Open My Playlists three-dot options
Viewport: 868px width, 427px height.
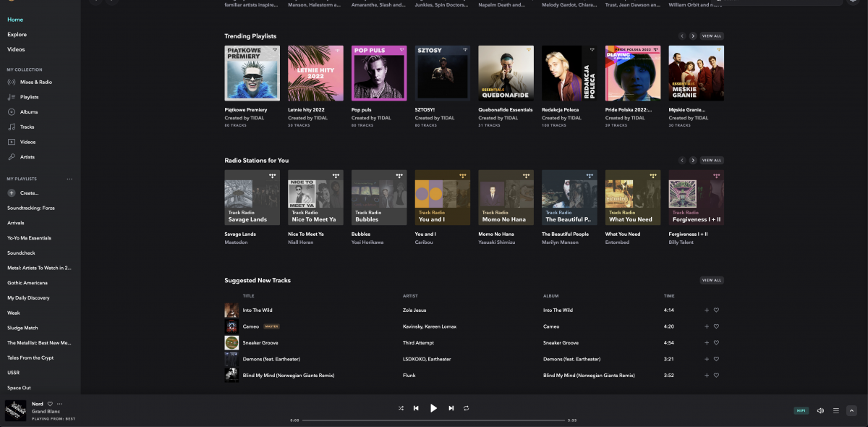[69, 179]
